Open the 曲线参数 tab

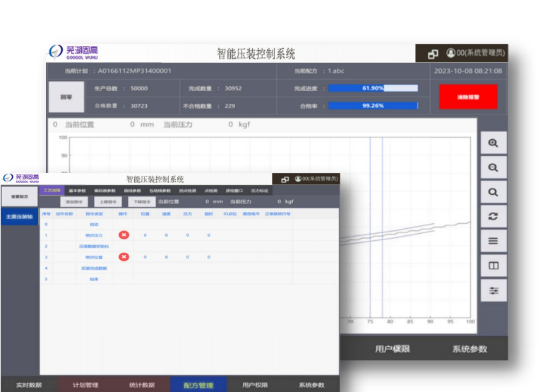click(132, 191)
